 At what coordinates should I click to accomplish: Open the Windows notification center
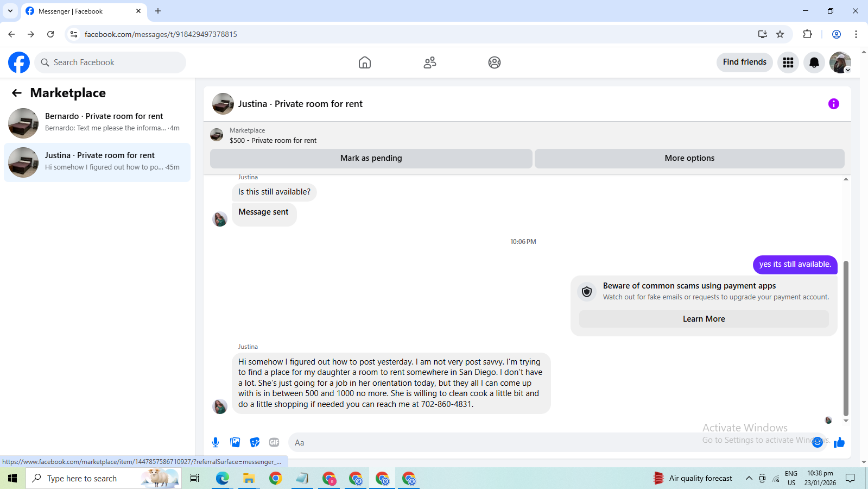(x=851, y=478)
